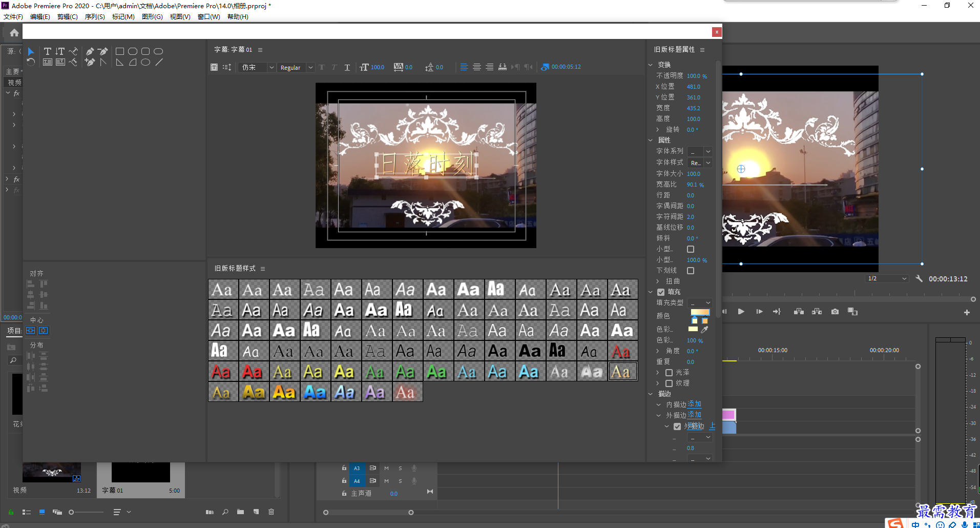
Task: Open the Graphics (图形) menu
Action: [152, 17]
